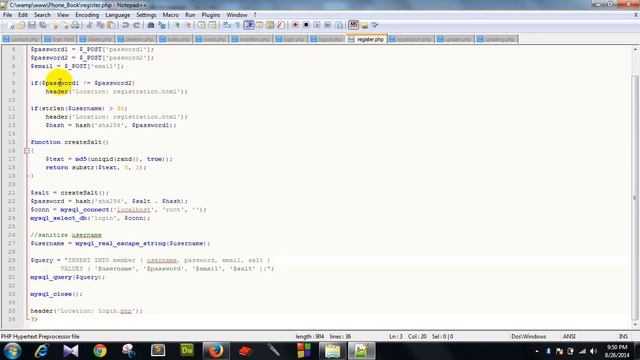Click the Zoom In toolbar icon

pos(178,25)
